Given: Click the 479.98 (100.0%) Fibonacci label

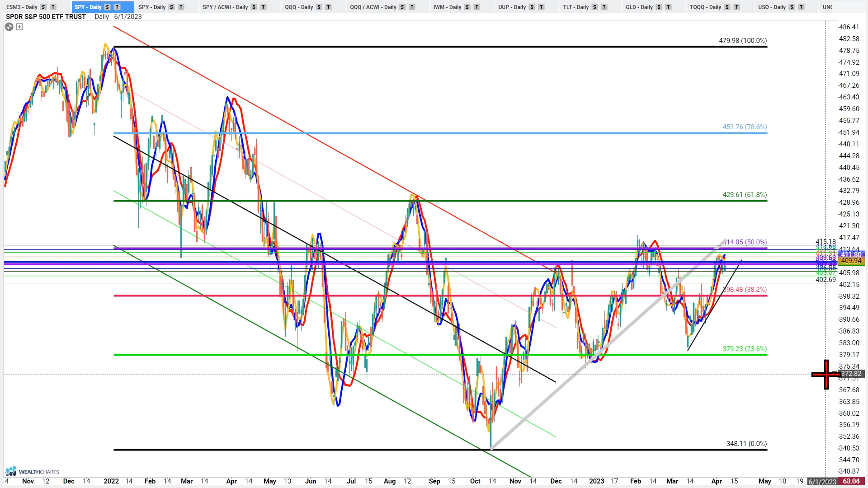Looking at the screenshot, I should (x=743, y=41).
